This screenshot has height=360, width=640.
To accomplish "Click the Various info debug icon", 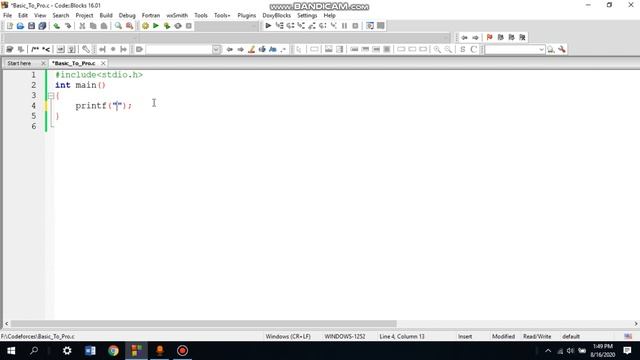I will [x=381, y=26].
